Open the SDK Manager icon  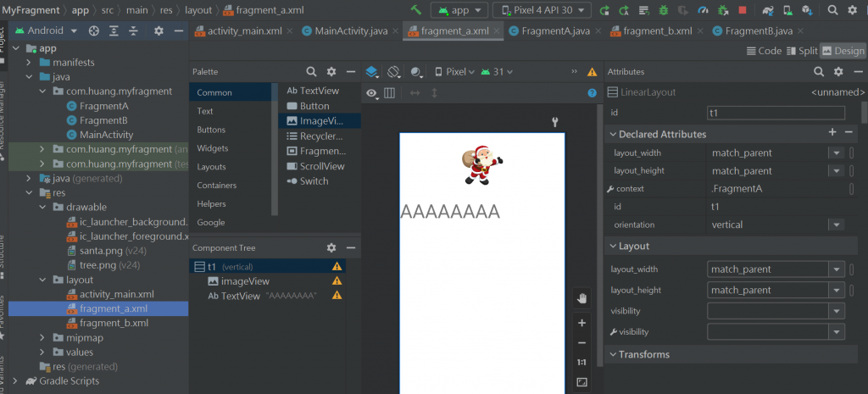807,10
